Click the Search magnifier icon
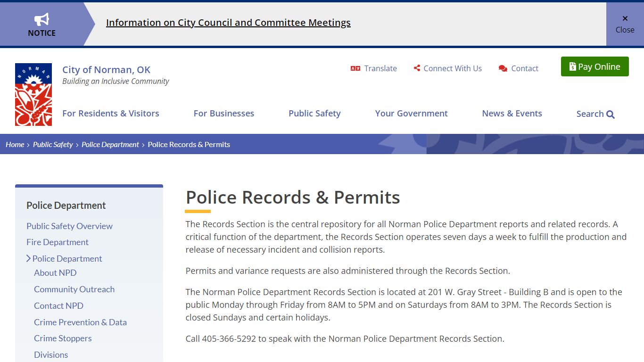 (x=611, y=114)
